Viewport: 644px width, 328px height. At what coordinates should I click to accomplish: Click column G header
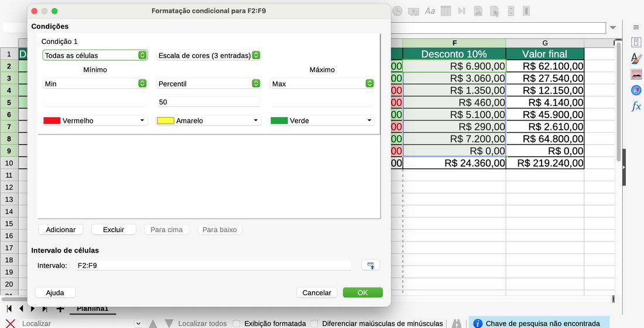click(x=545, y=43)
